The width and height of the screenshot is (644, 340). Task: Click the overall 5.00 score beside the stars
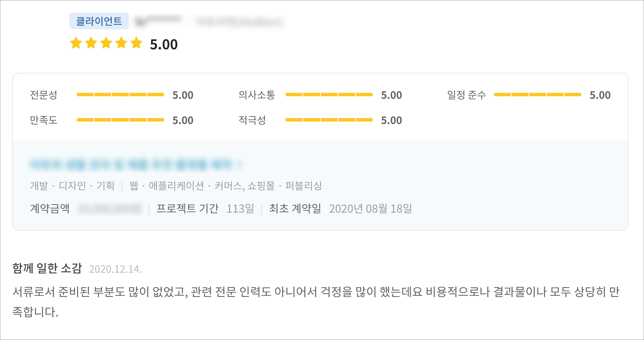164,45
